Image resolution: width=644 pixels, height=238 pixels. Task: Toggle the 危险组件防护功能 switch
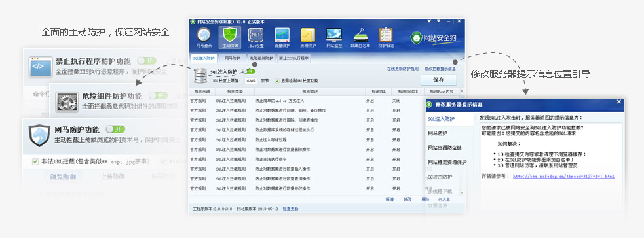[158, 95]
